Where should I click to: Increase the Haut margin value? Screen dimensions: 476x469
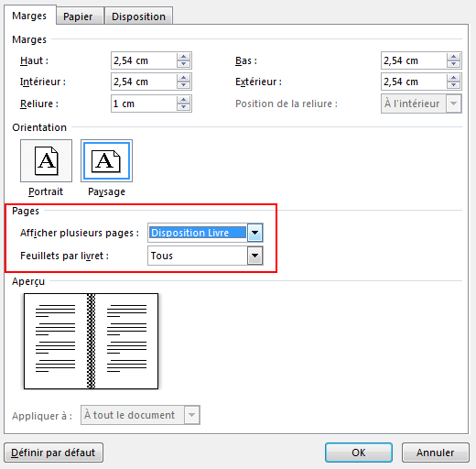coord(183,57)
